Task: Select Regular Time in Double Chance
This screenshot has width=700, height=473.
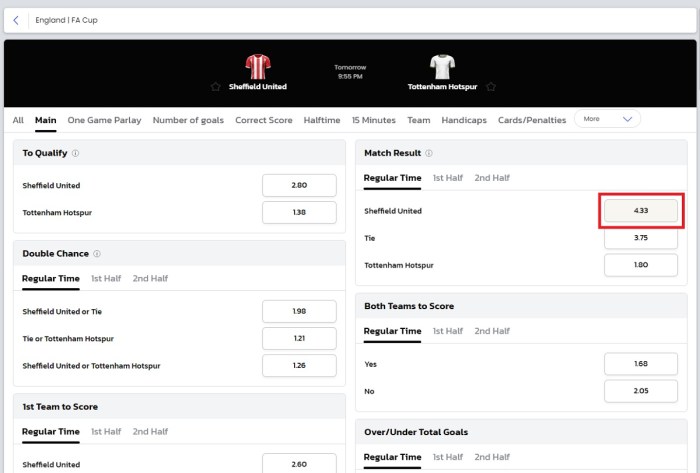Action: (51, 278)
